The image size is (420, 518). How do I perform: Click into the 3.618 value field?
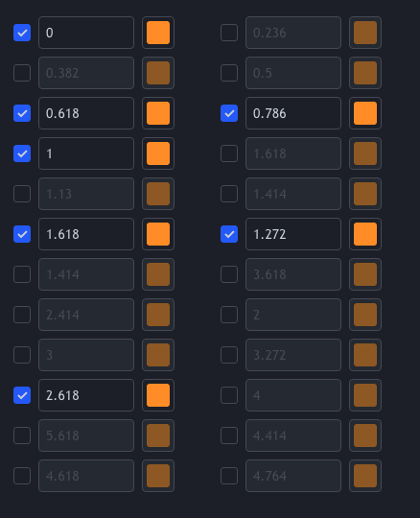293,274
